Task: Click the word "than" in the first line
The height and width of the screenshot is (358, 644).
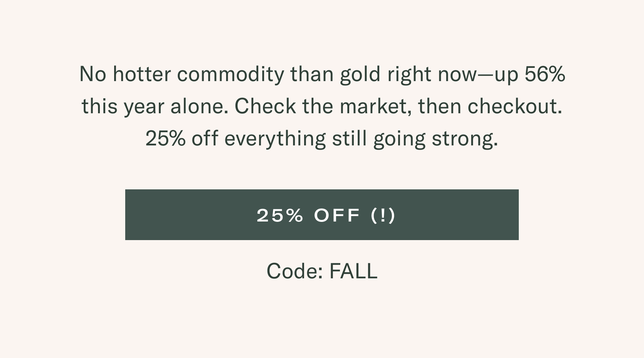Action: tap(312, 74)
